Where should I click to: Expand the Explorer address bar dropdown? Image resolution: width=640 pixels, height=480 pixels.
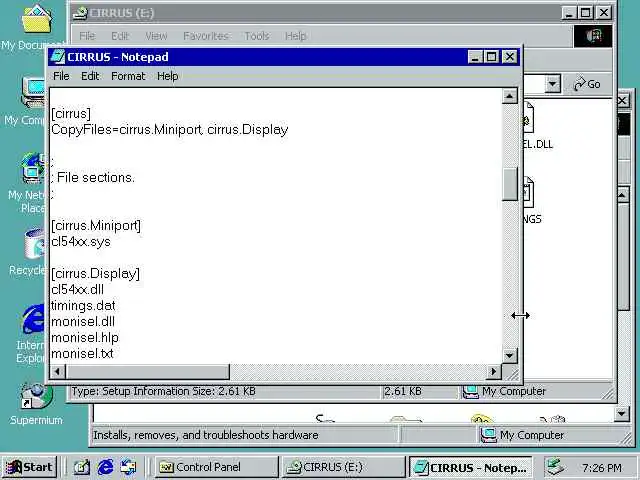553,84
